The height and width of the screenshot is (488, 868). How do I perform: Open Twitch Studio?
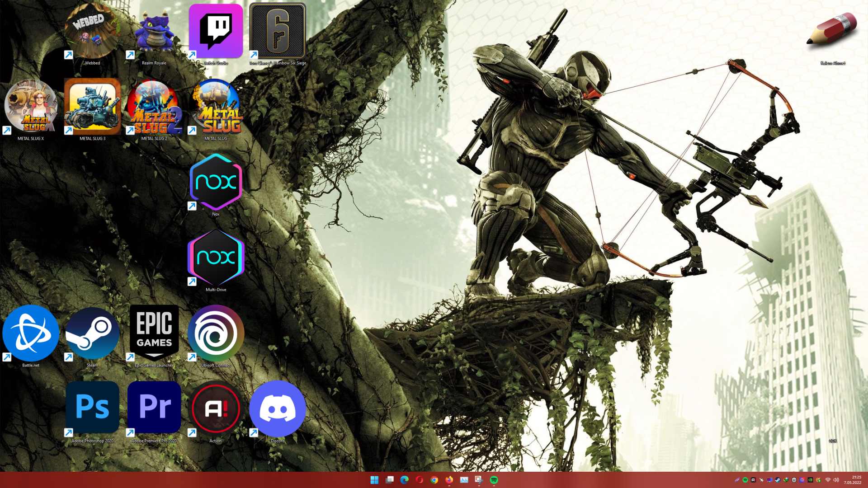coord(216,32)
